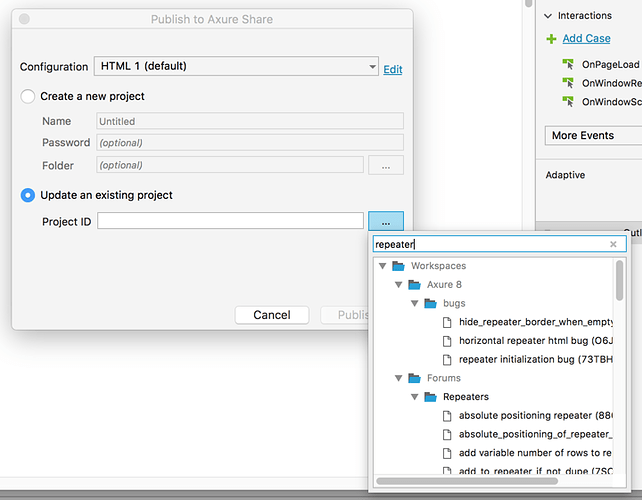
Task: Click the Project ID browse ellipsis button
Action: point(386,221)
